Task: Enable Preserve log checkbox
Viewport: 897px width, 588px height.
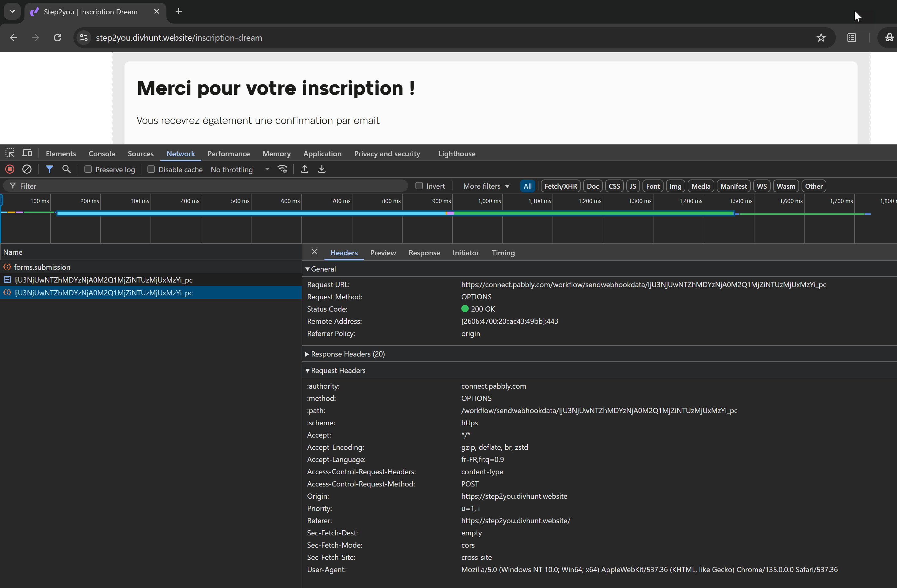Action: pos(88,169)
